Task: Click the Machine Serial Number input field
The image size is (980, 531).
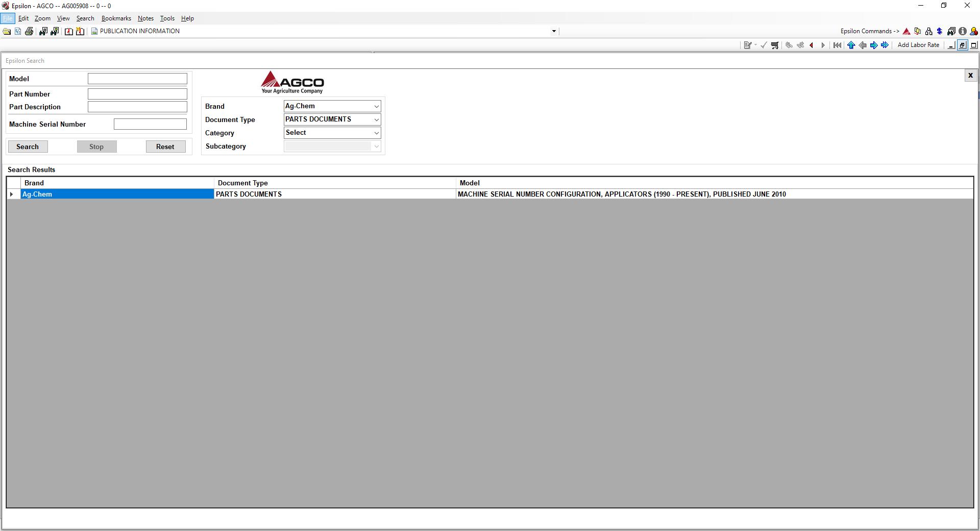Action: click(150, 124)
